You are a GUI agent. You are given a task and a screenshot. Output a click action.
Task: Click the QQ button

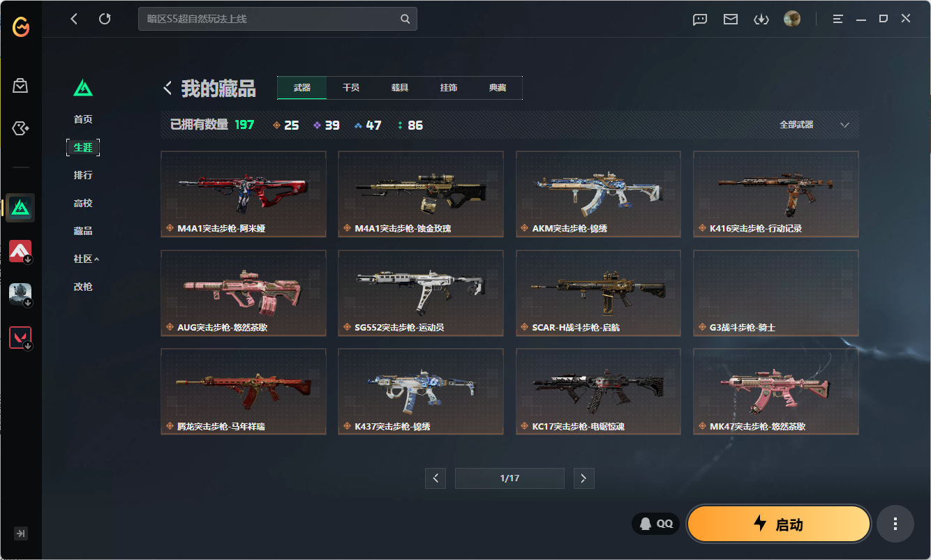pos(656,524)
